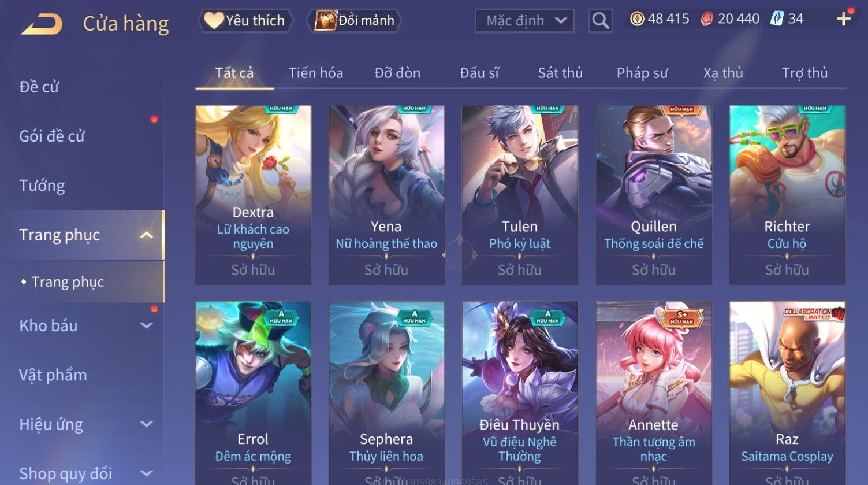Screen dimensions: 868x485
Task: Open Tướng in the sidebar
Action: pyautogui.click(x=42, y=186)
